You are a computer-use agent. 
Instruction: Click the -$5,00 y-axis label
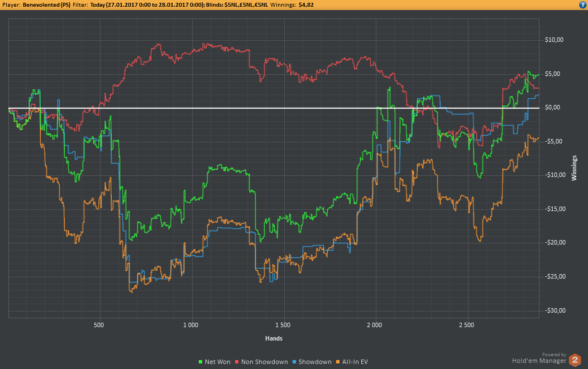[553, 141]
